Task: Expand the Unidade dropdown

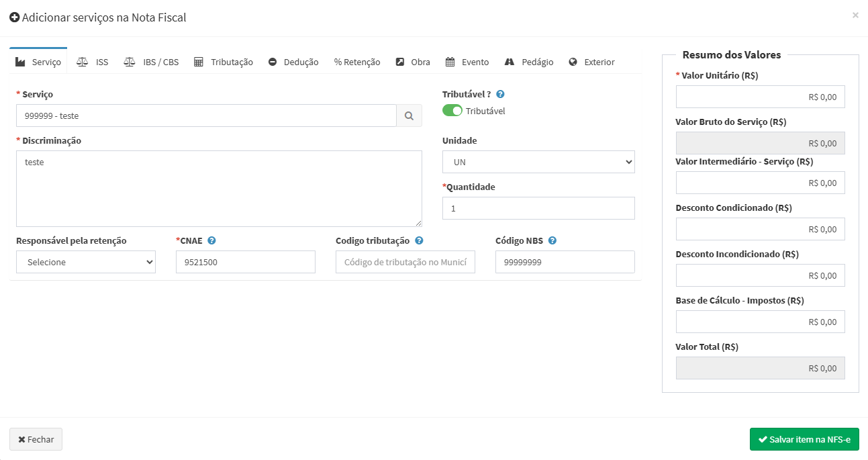Action: click(538, 162)
